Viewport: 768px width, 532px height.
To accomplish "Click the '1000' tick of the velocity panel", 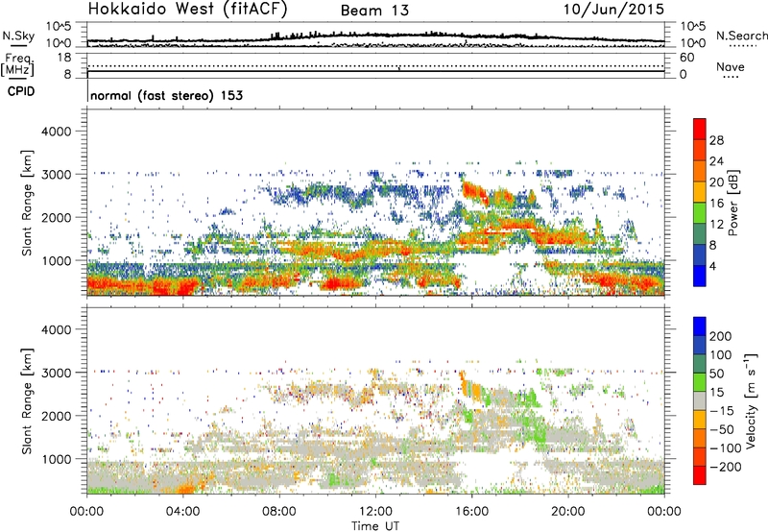I will pyautogui.click(x=57, y=459).
